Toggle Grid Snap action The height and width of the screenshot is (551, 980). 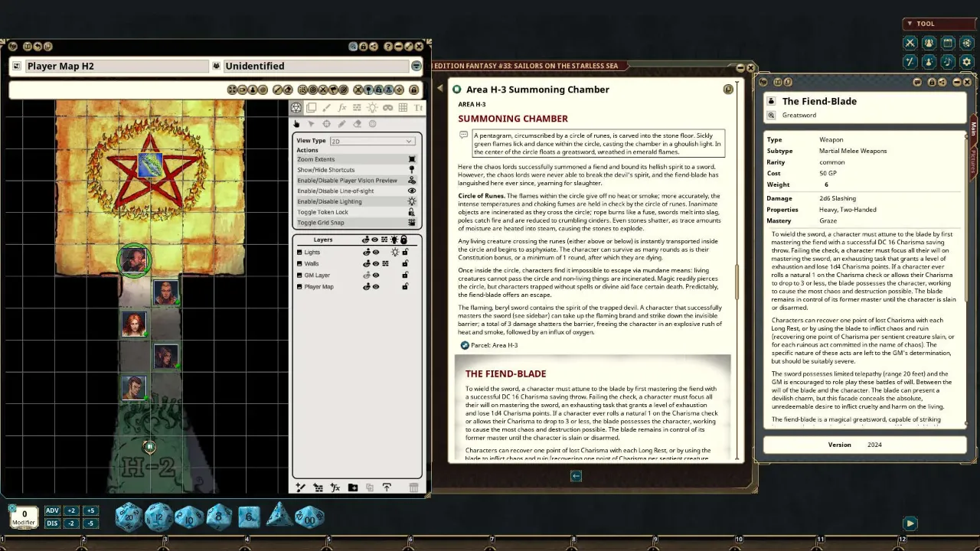pyautogui.click(x=356, y=223)
